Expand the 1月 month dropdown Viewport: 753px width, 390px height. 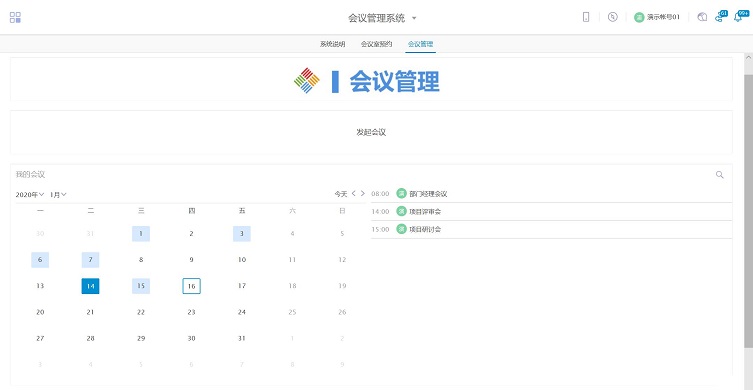point(58,195)
